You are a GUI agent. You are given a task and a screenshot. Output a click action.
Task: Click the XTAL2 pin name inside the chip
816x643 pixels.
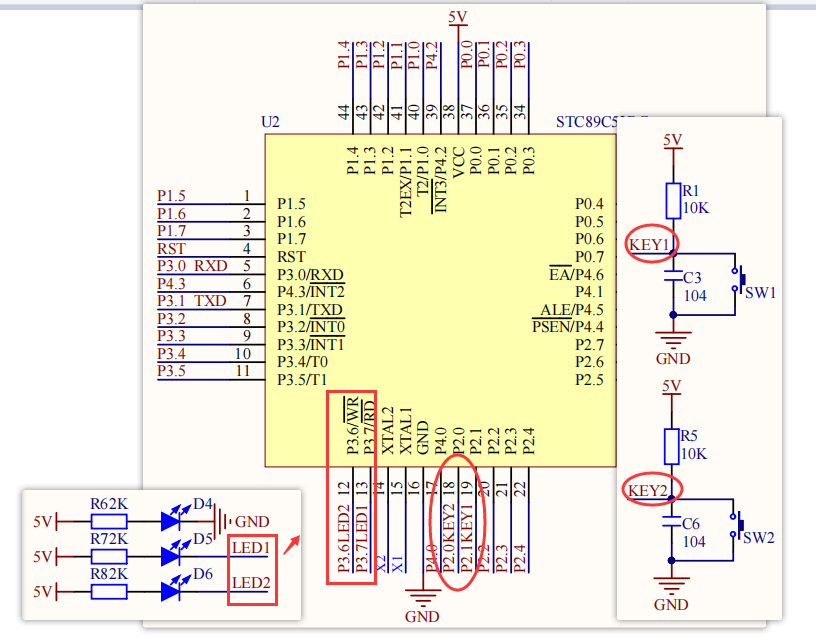(388, 430)
